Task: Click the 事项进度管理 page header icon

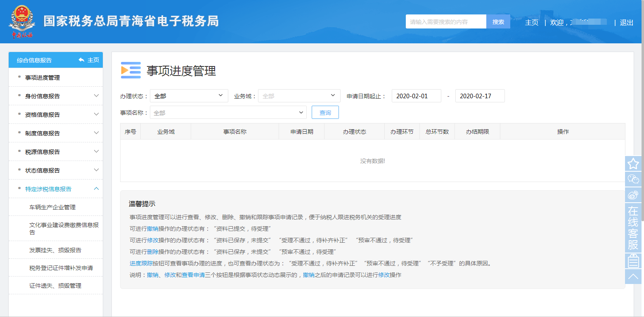Action: pos(130,71)
